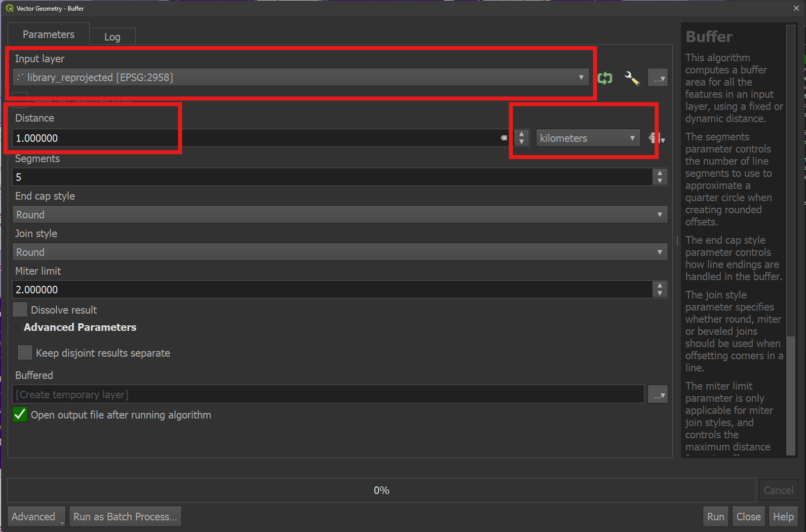Open Help for the Buffer algorithm

[x=783, y=516]
